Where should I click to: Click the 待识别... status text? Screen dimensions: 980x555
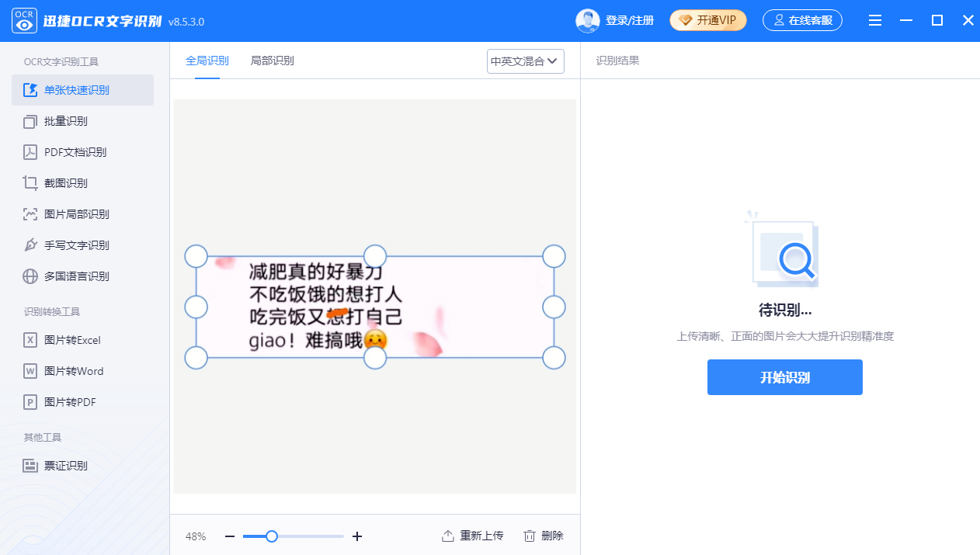pyautogui.click(x=785, y=310)
